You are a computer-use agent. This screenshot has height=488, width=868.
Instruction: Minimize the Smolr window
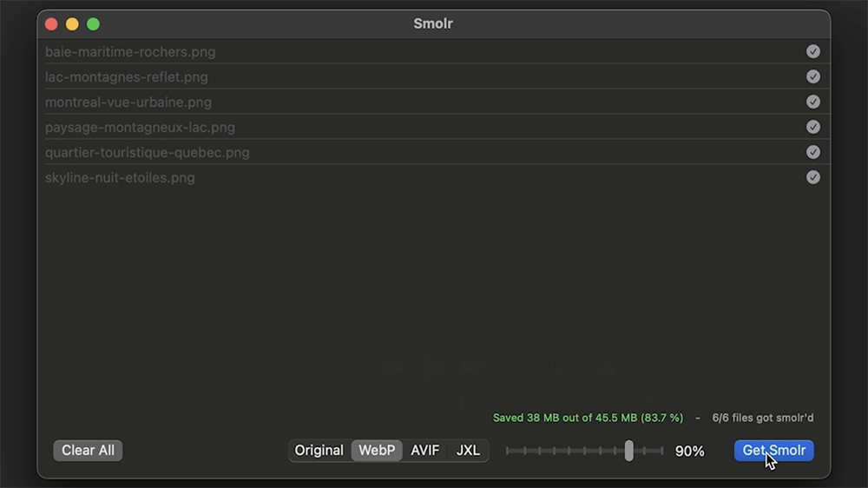[x=72, y=24]
